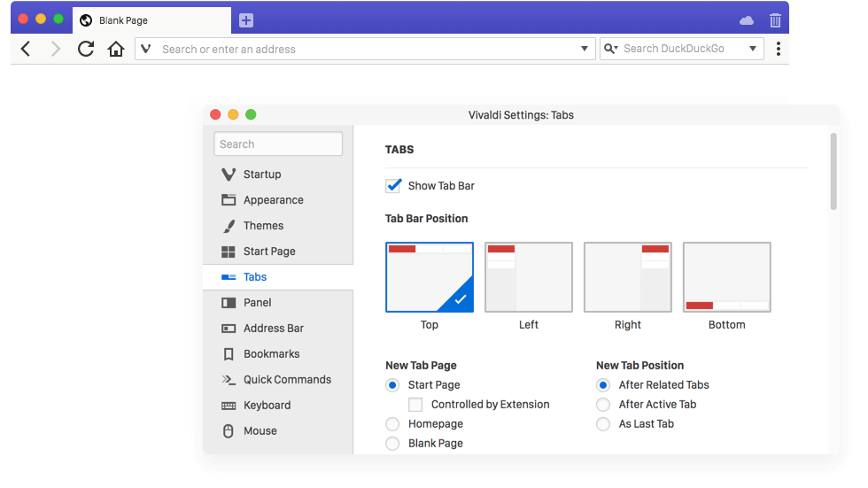Open the closed tabs trash icon
Image resolution: width=868 pixels, height=488 pixels.
(775, 19)
